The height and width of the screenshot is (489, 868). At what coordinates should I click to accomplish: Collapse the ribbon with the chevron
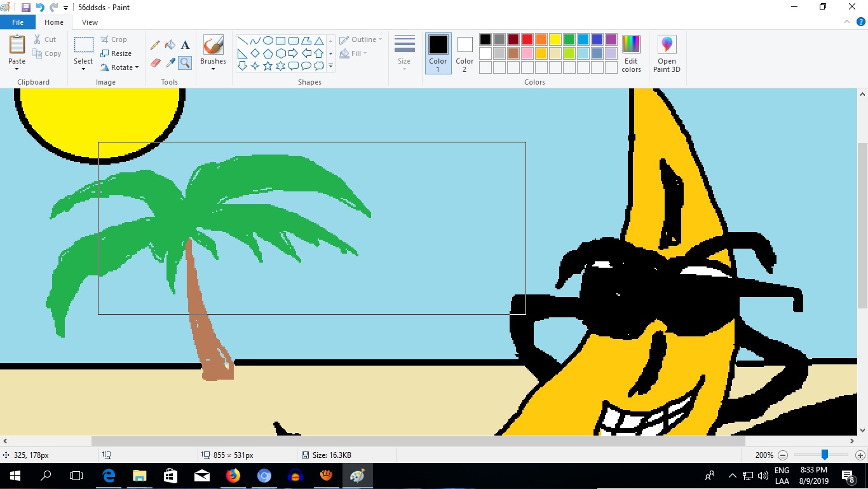point(846,22)
